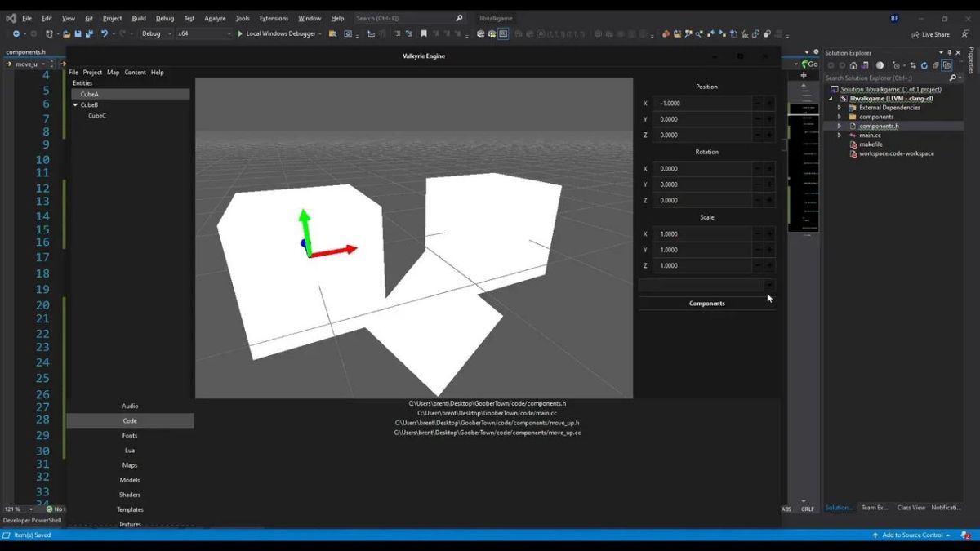Select the CubeC entity in the list
The height and width of the screenshot is (551, 980).
point(97,116)
